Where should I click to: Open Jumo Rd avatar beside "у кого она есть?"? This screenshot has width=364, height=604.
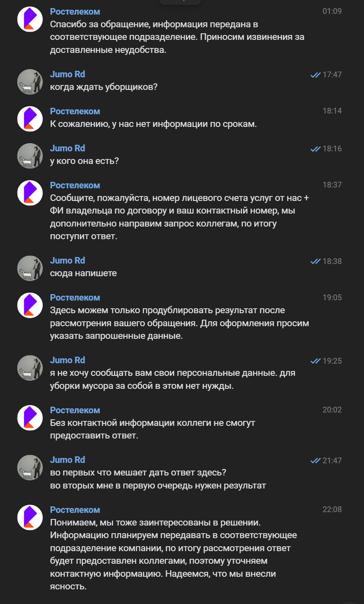(30, 156)
